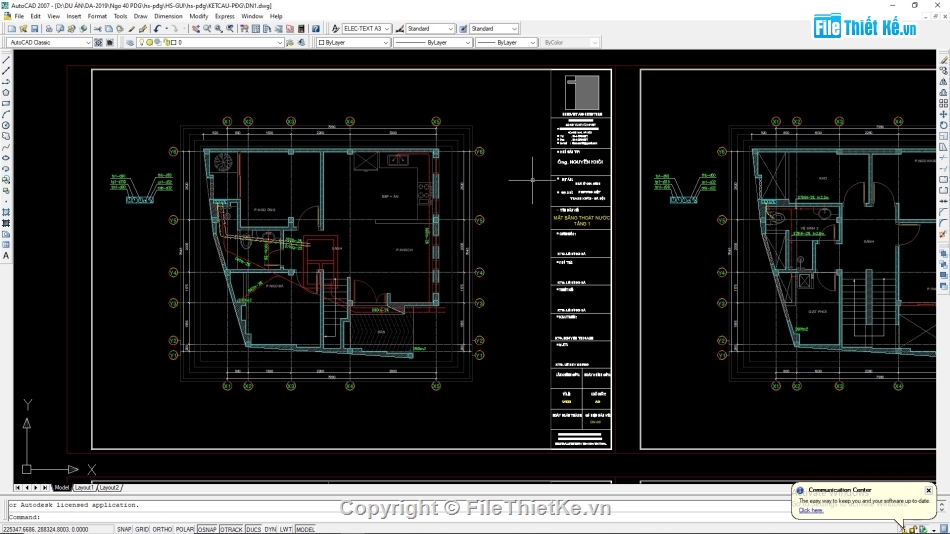
Task: Select the Rectangle draw tool
Action: point(6,104)
